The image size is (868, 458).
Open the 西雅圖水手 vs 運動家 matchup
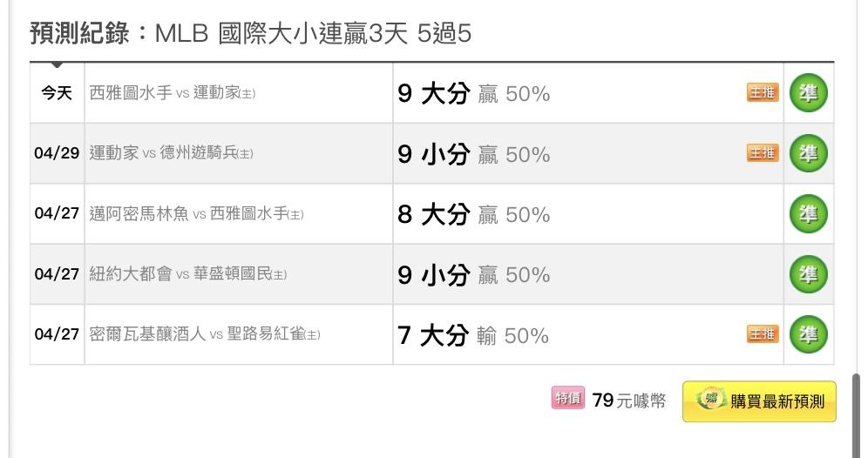click(173, 93)
